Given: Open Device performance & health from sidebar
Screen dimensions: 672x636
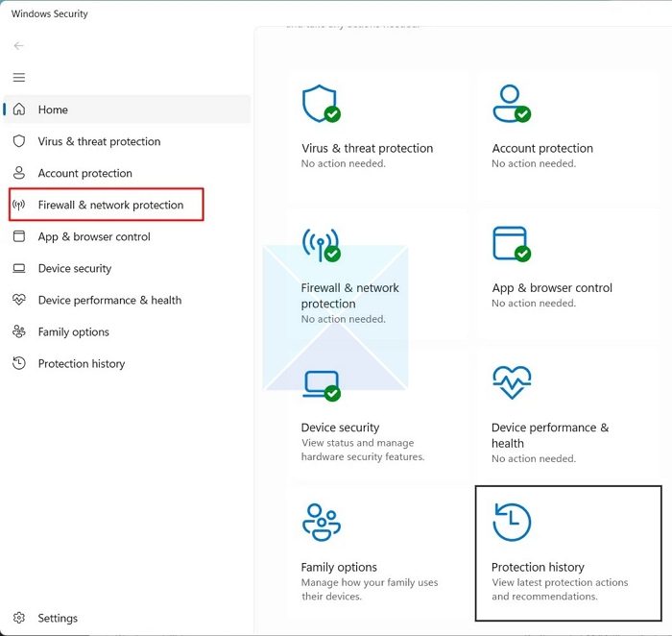Looking at the screenshot, I should [x=109, y=300].
